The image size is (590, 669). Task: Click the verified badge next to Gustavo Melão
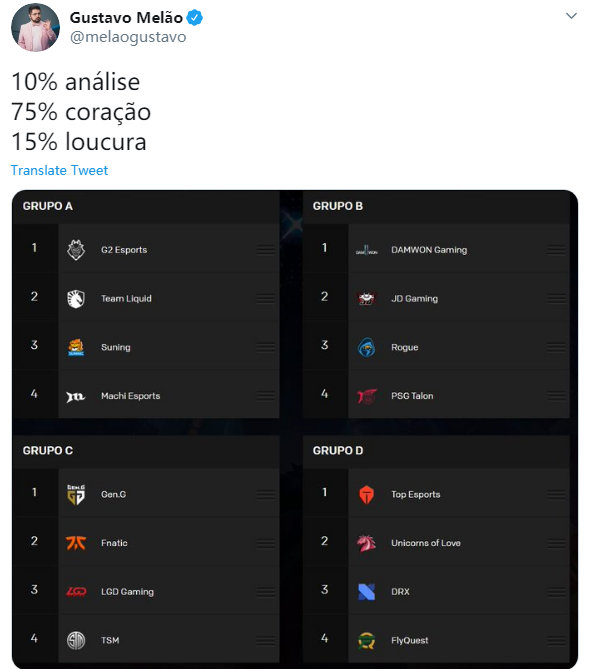click(195, 18)
